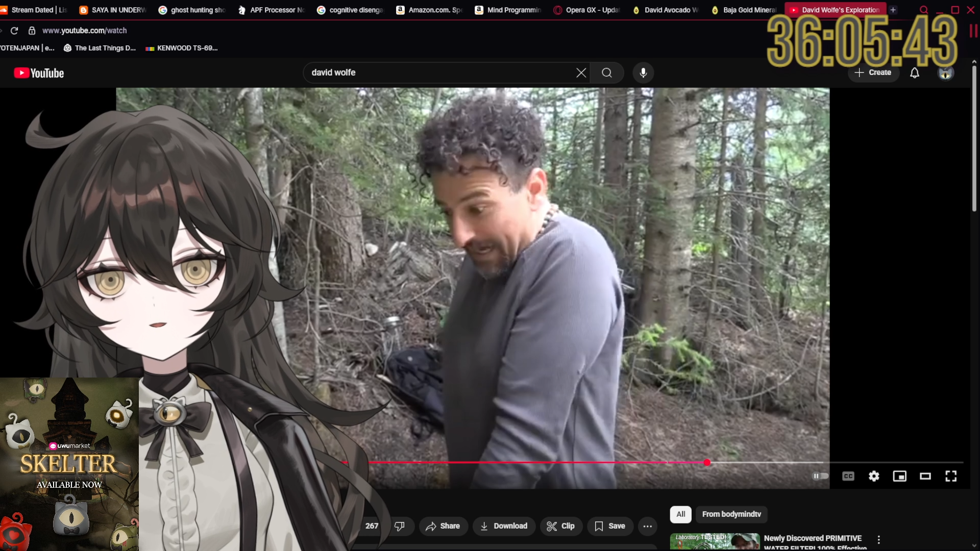This screenshot has height=551, width=980.
Task: Toggle closed captions on the video
Action: 848,476
